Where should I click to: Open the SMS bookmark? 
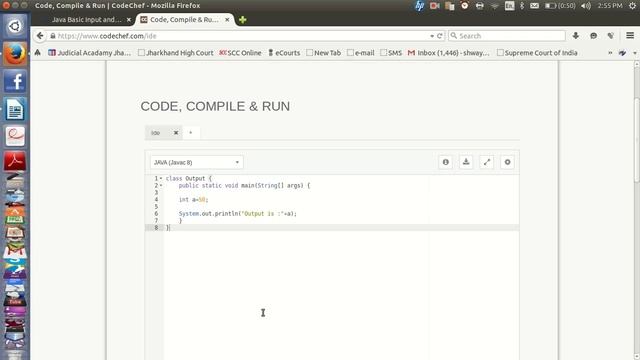[391, 53]
